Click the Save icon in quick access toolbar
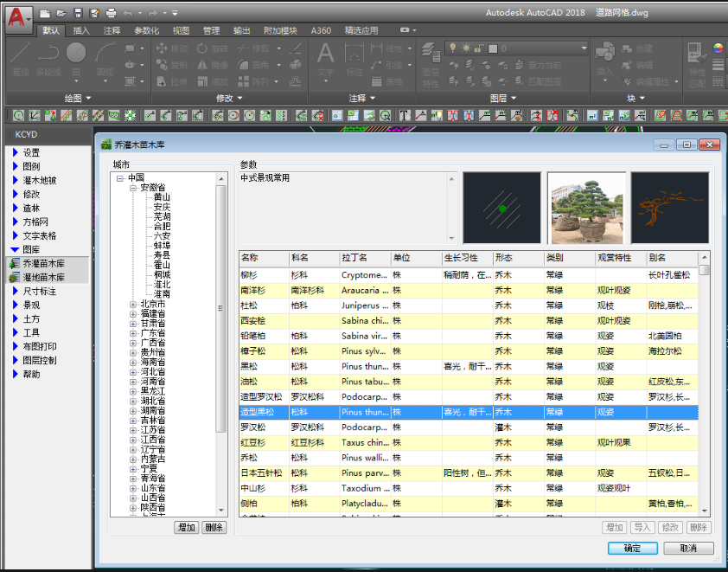Image resolution: width=728 pixels, height=572 pixels. 78,13
